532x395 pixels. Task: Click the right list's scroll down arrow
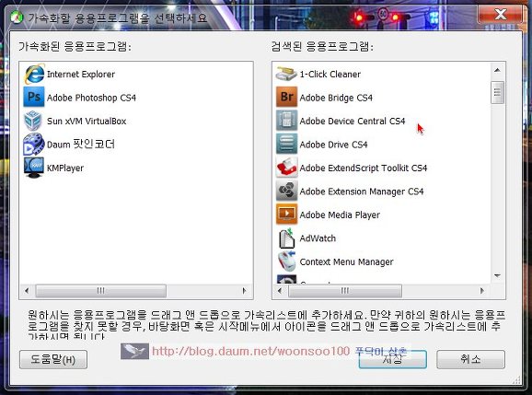497,275
